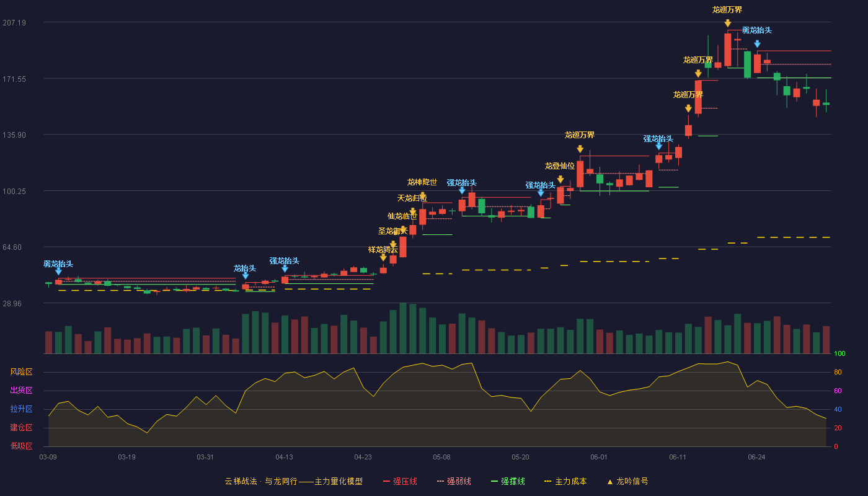Image resolution: width=868 pixels, height=496 pixels.
Task: Select the 圣龙御天 signal label
Action: (393, 231)
